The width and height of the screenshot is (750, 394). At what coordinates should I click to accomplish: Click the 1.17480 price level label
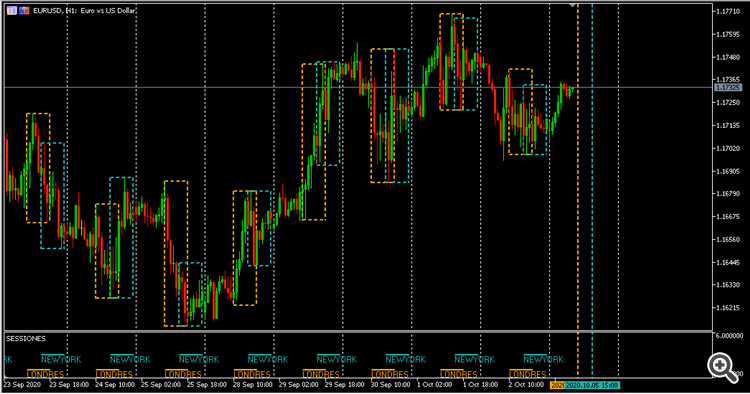pyautogui.click(x=728, y=57)
